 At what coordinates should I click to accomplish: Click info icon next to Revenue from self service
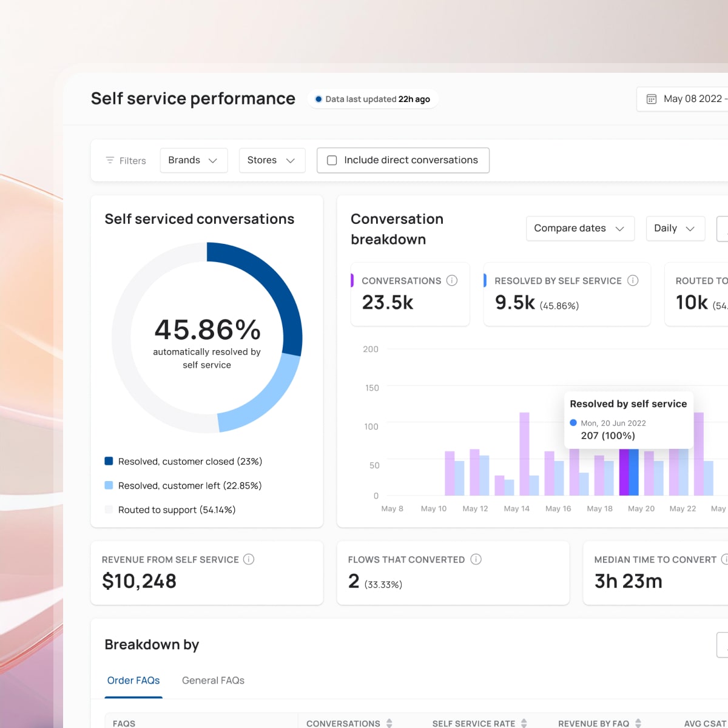249,559
